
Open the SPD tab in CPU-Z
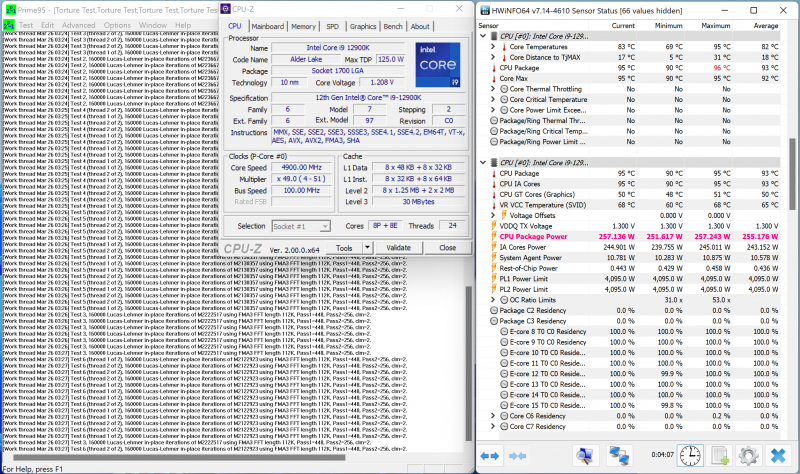[333, 27]
